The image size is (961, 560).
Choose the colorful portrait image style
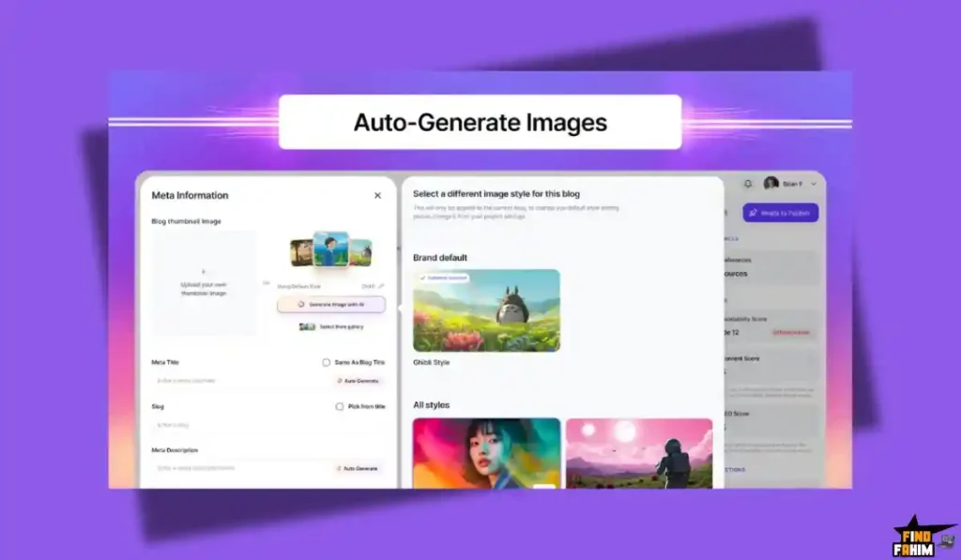click(486, 453)
